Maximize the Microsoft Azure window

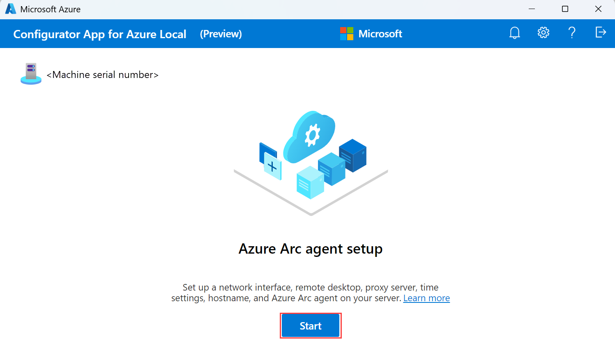(x=565, y=9)
